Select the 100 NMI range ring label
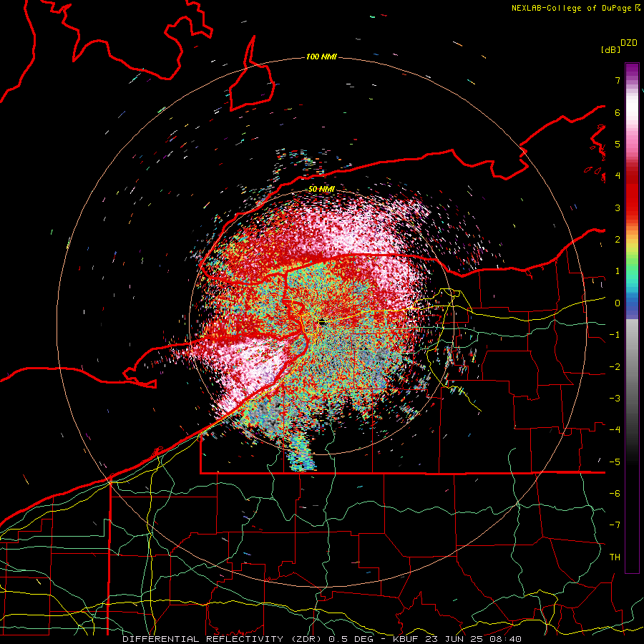Viewport: 644px width, 644px height. tap(321, 57)
